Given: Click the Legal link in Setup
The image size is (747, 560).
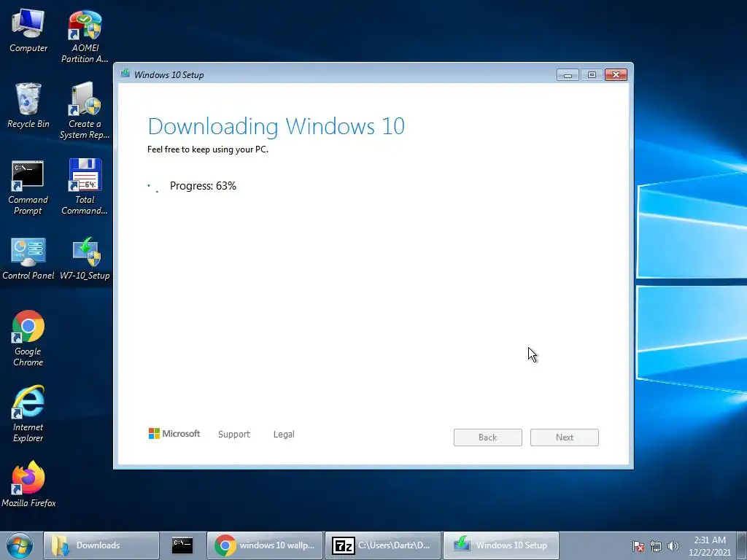Looking at the screenshot, I should (284, 435).
